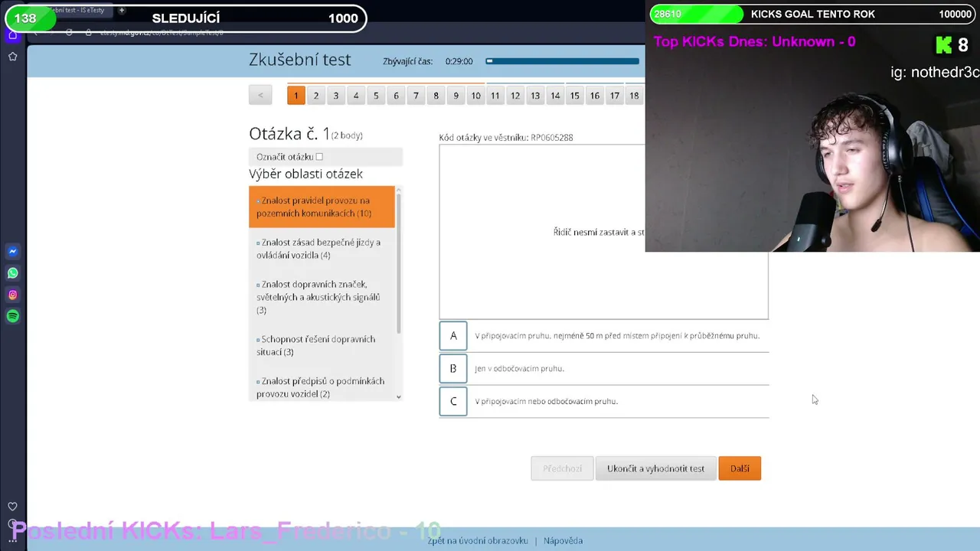Go to question 2
Screen dimensions: 980x551
(315, 96)
